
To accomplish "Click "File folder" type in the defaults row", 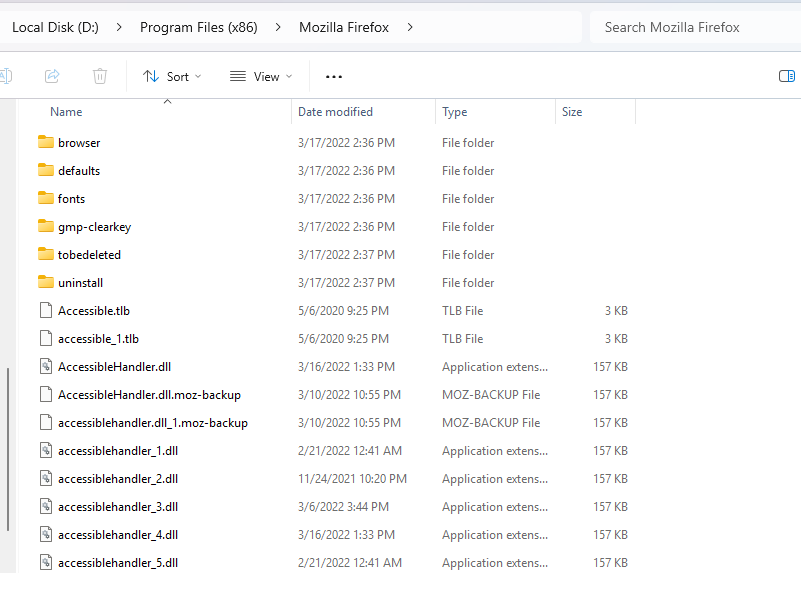I will pyautogui.click(x=468, y=171).
